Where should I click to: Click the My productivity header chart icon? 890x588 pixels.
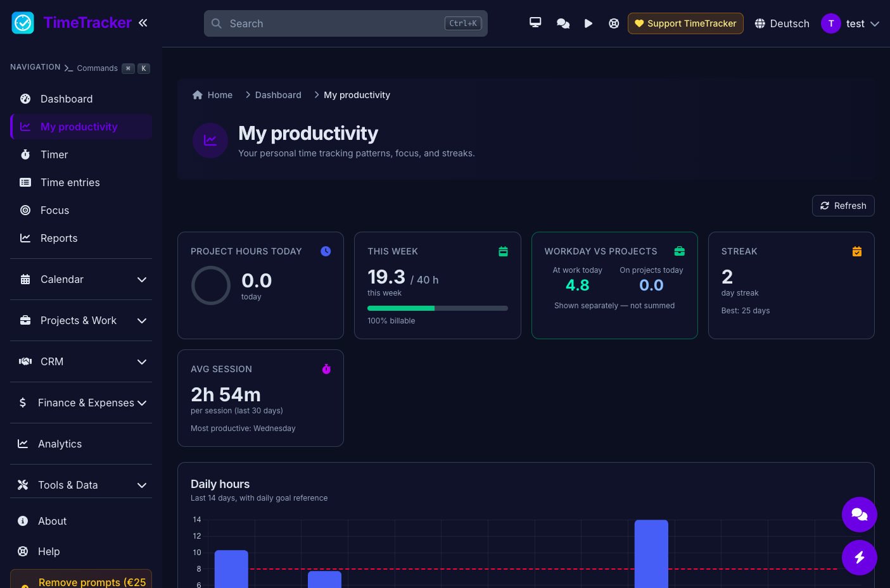pos(210,141)
